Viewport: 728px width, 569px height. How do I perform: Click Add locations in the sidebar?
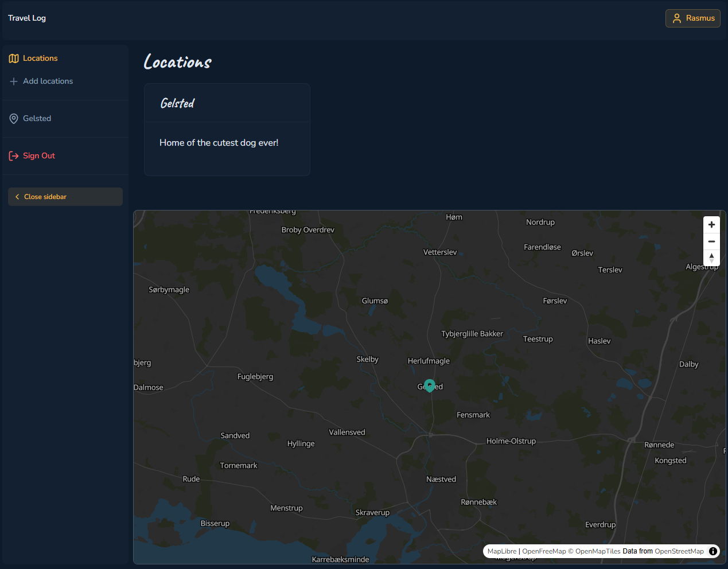[48, 81]
